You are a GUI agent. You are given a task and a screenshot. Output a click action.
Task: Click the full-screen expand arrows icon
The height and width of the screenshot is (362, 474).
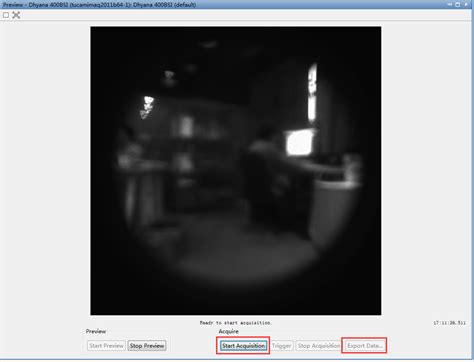(x=16, y=15)
